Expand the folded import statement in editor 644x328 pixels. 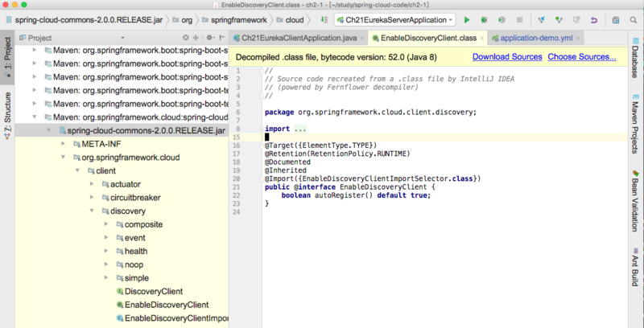click(300, 129)
